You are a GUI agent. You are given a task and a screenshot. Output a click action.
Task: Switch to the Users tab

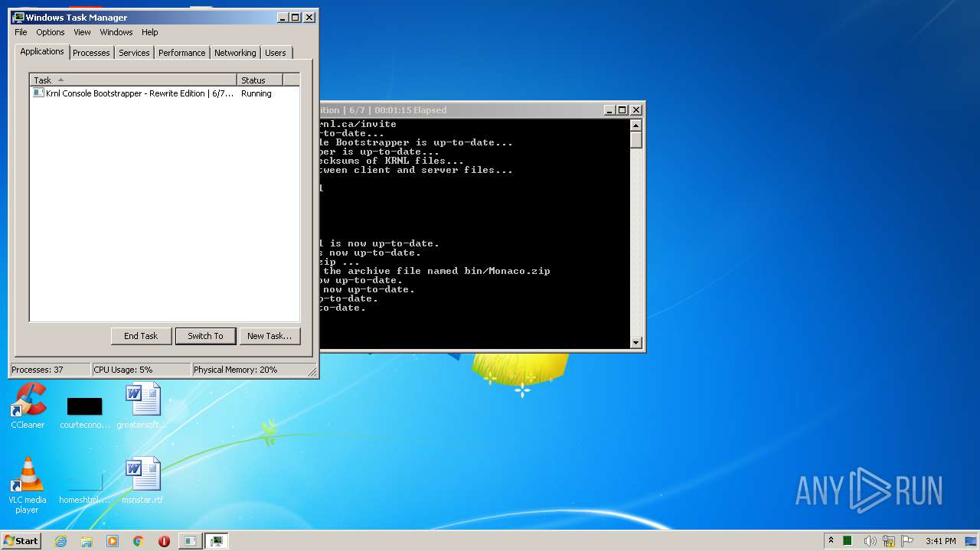point(276,53)
